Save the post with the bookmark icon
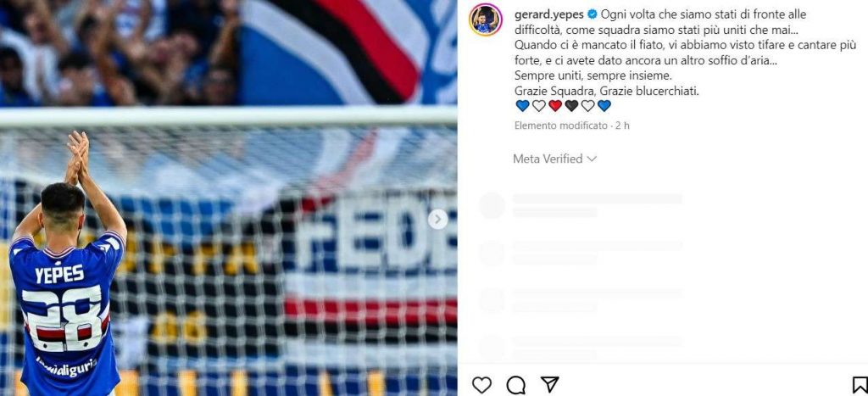The height and width of the screenshot is (396, 868). pos(860,384)
